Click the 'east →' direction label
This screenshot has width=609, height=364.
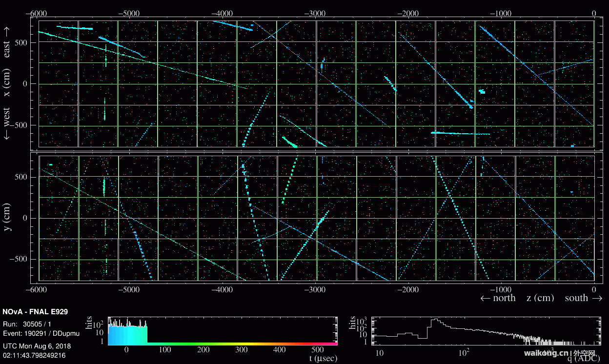point(7,42)
